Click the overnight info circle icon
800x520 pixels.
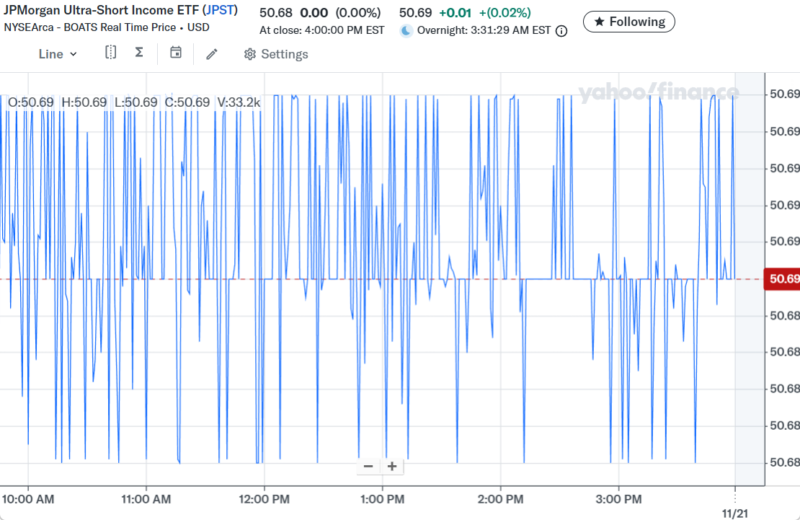[561, 30]
